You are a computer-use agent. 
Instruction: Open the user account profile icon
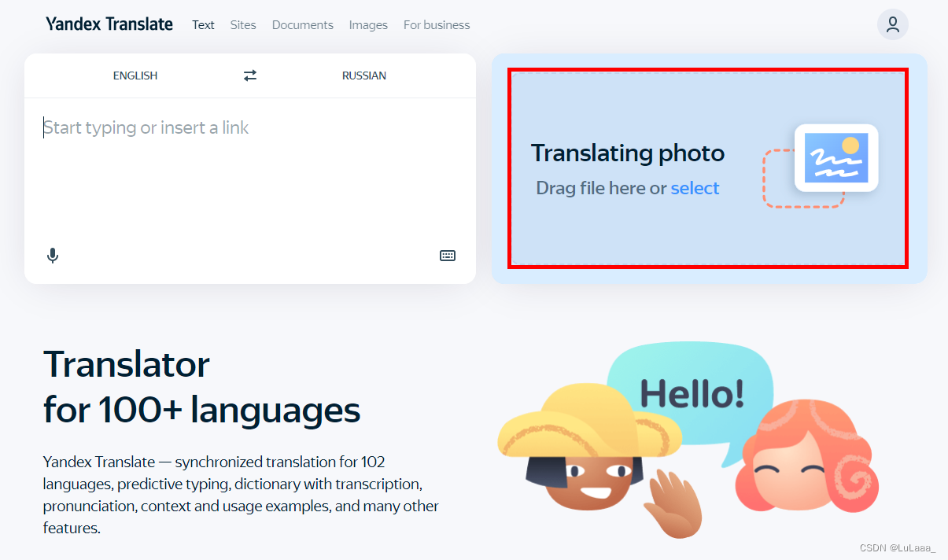(x=893, y=24)
